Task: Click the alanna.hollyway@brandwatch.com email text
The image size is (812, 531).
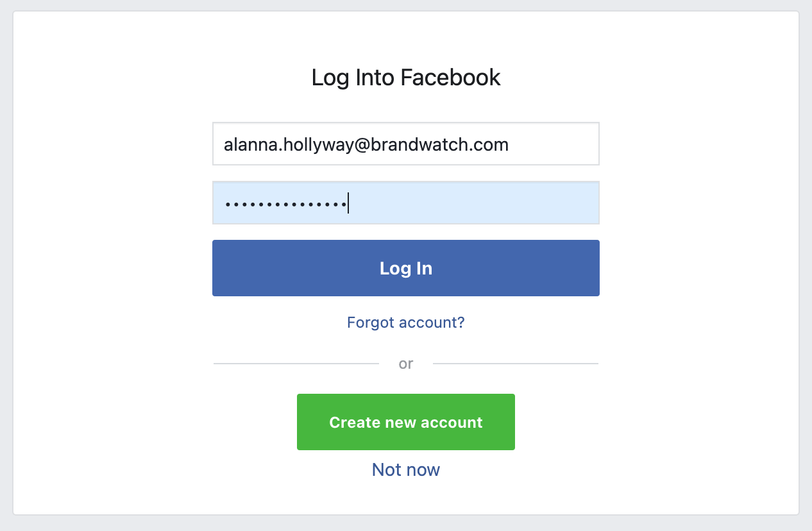Action: click(366, 144)
